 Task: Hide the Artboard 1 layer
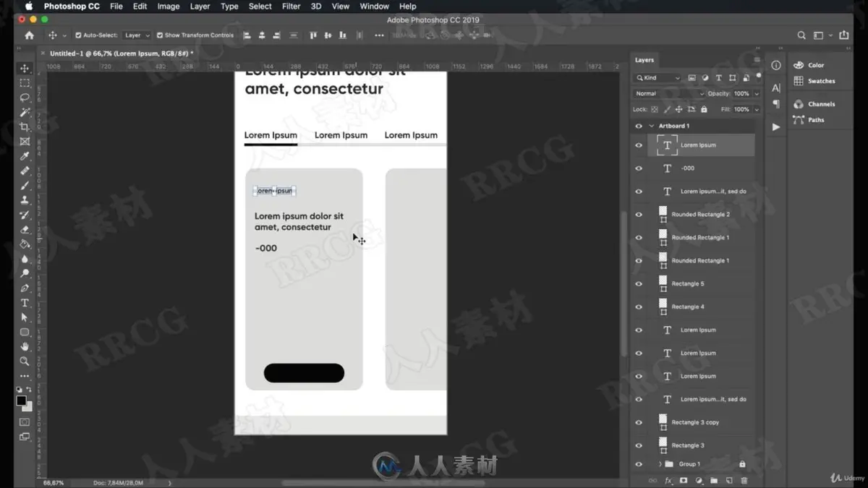(639, 126)
